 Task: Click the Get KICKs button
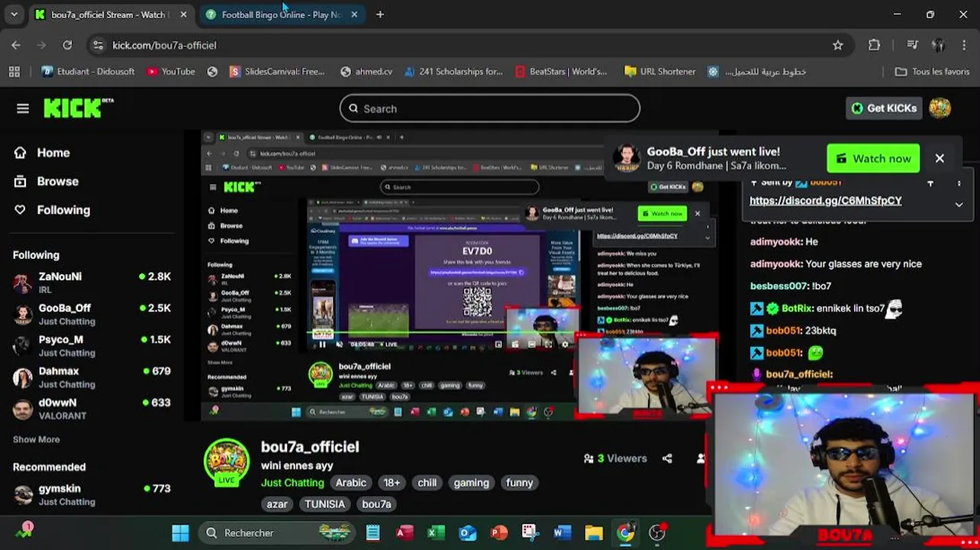(x=884, y=108)
